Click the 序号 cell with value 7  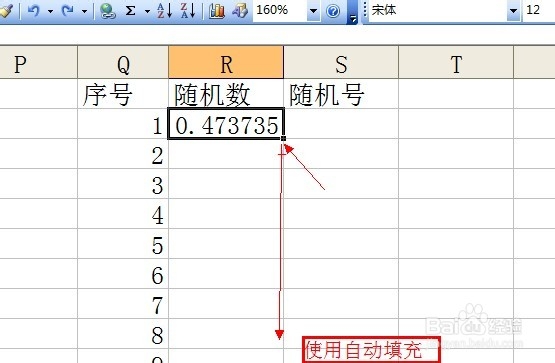coord(123,304)
